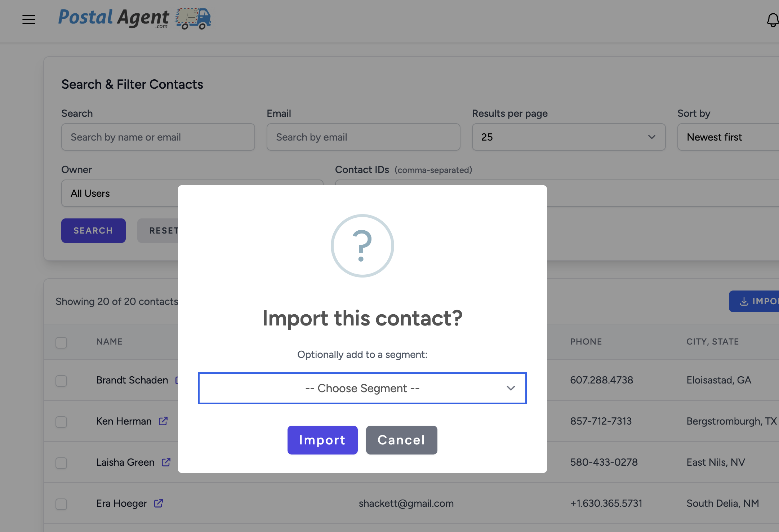This screenshot has height=532, width=779.
Task: Toggle the select-all contacts checkbox
Action: point(61,342)
